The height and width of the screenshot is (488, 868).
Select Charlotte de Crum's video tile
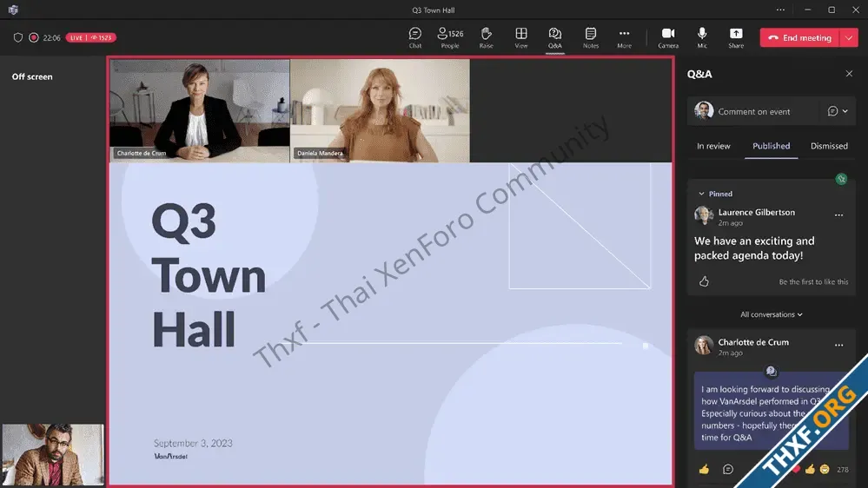[x=199, y=110]
